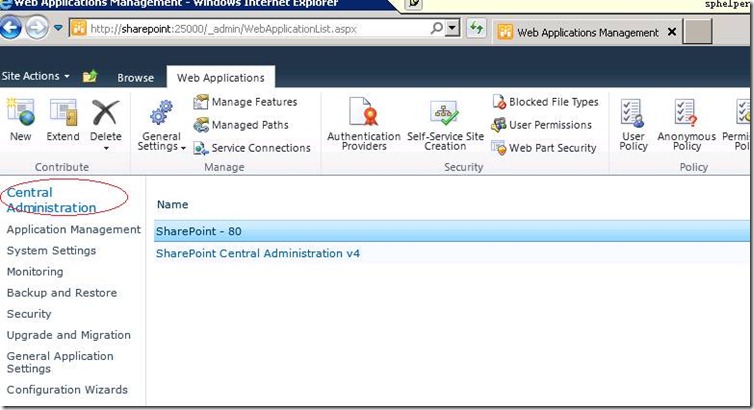Select the Web Applications Management browser tab

coord(587,32)
